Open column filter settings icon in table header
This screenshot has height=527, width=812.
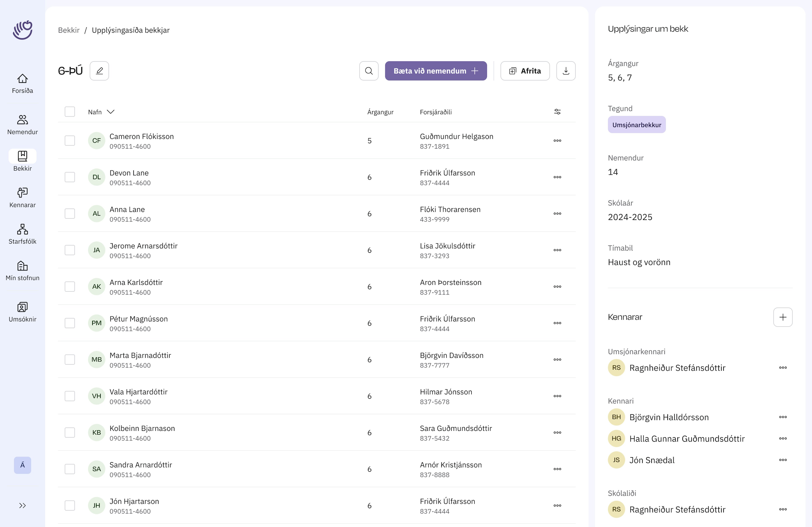(557, 112)
